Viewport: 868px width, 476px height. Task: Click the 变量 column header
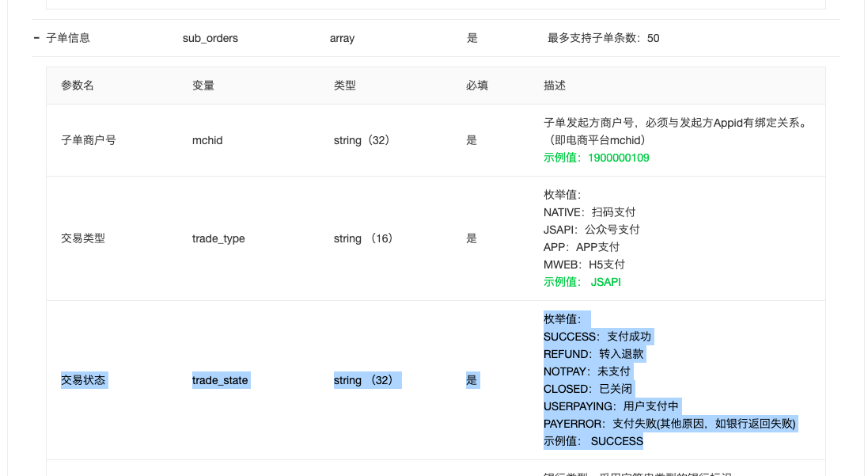point(203,86)
